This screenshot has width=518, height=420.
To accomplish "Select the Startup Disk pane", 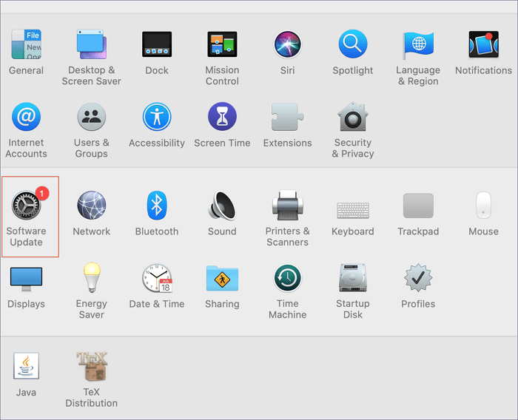I will [353, 278].
